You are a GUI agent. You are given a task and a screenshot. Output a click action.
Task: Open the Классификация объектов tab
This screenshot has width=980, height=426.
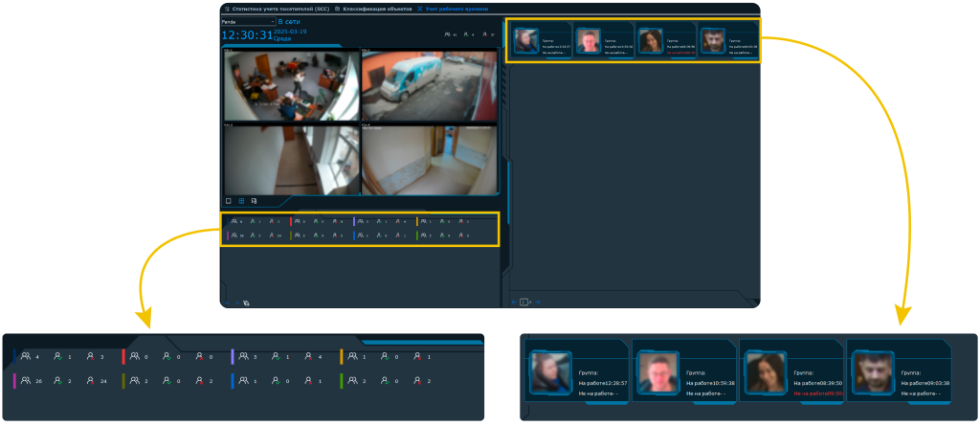[x=373, y=8]
